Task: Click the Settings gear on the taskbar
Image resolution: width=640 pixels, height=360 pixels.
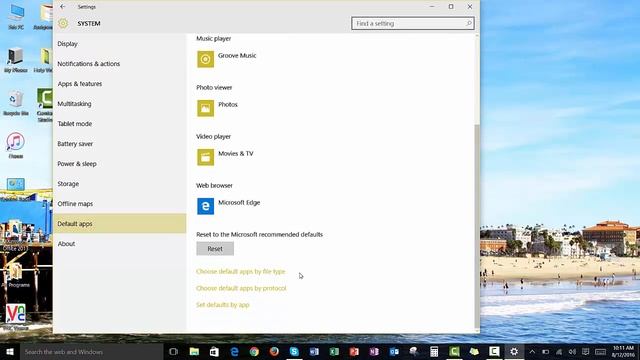Action: (514, 351)
